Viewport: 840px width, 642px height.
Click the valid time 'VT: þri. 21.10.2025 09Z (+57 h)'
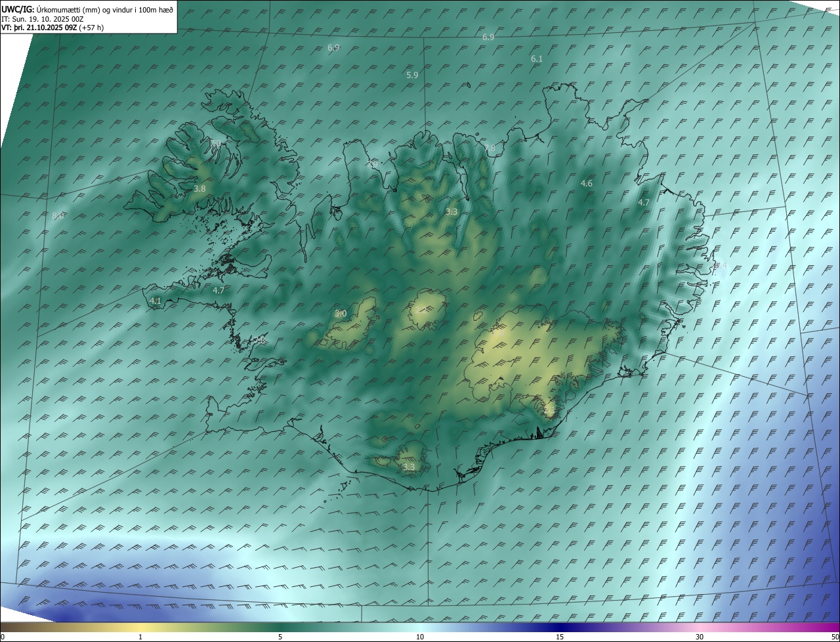tap(52, 28)
